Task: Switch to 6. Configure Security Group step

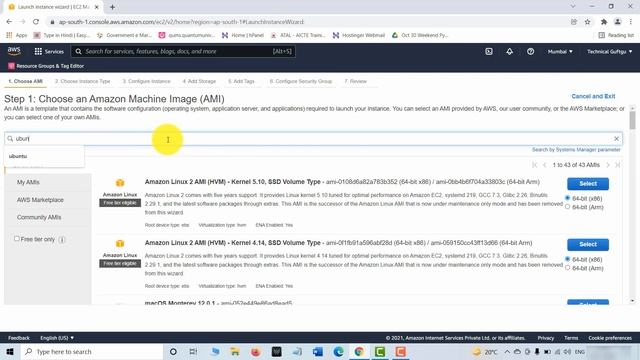Action: [x=301, y=81]
